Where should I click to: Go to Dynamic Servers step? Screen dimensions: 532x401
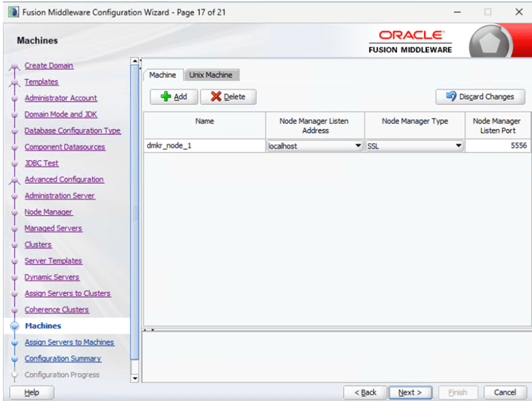[52, 277]
